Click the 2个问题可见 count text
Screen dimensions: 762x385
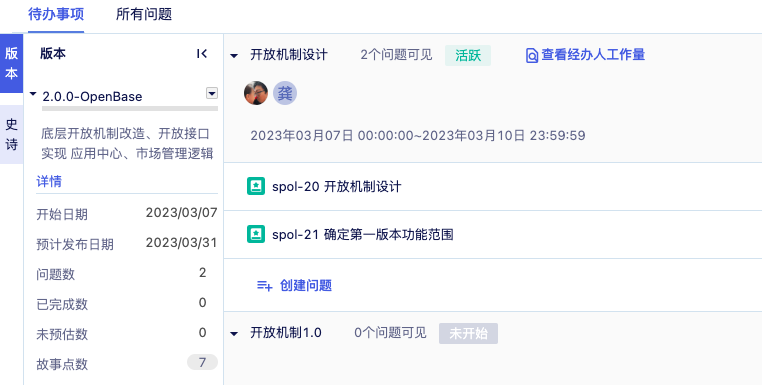pos(397,55)
